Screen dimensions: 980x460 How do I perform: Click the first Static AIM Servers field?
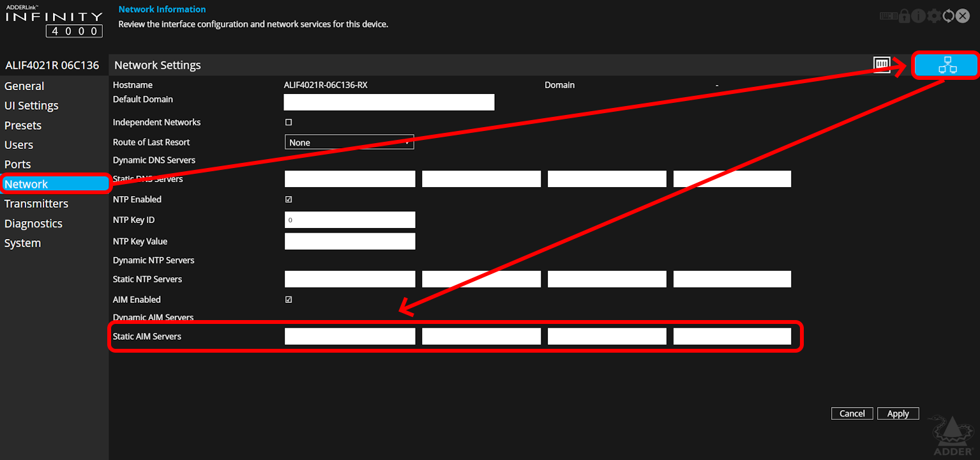pyautogui.click(x=350, y=336)
